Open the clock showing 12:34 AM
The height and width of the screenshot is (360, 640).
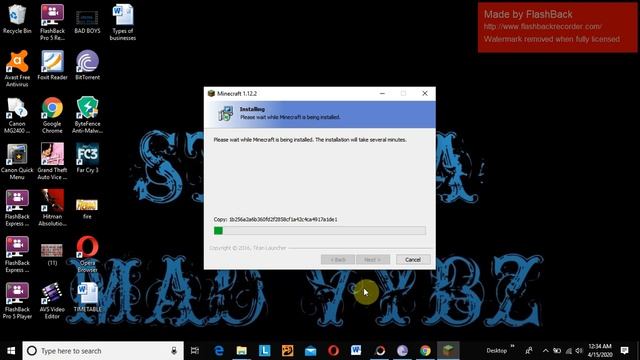click(x=600, y=351)
